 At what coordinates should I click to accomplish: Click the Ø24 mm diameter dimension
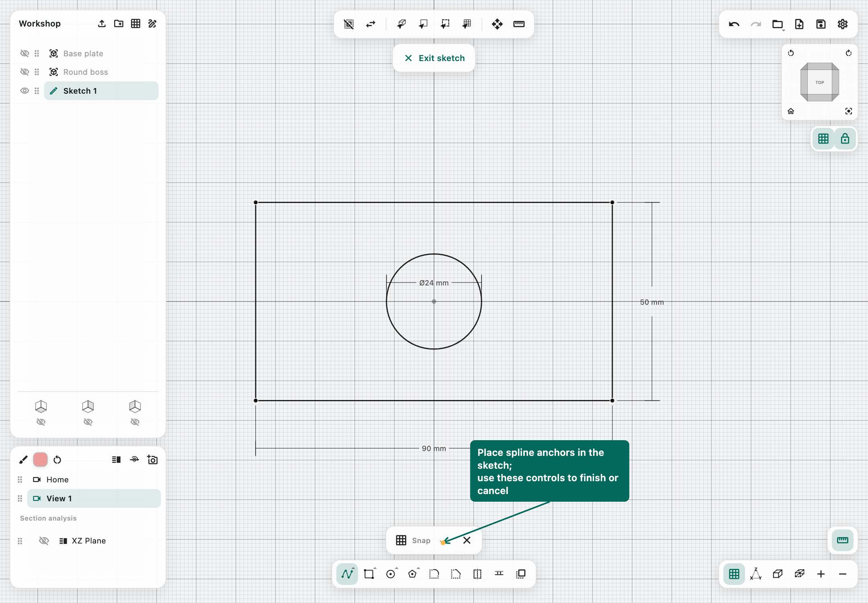[x=434, y=283]
